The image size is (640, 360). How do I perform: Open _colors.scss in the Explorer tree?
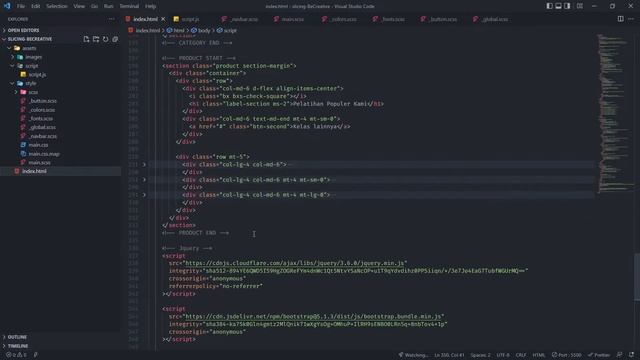[x=42, y=110]
